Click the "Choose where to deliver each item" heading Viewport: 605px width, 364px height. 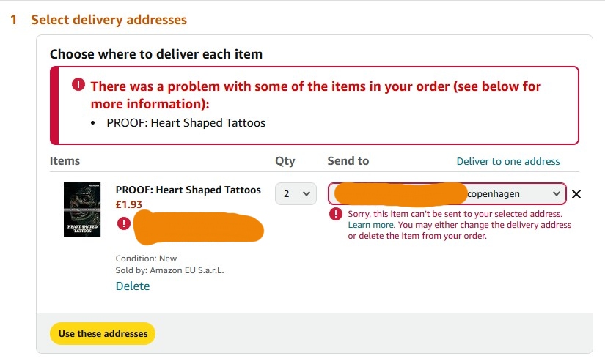tap(156, 54)
